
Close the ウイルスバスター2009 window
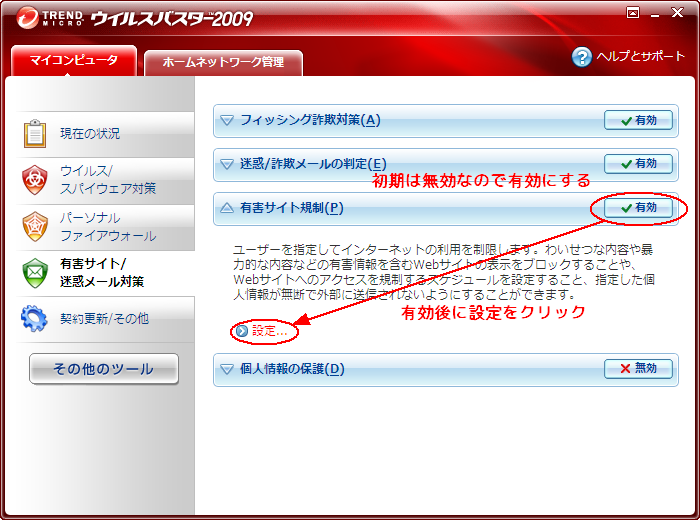[677, 12]
